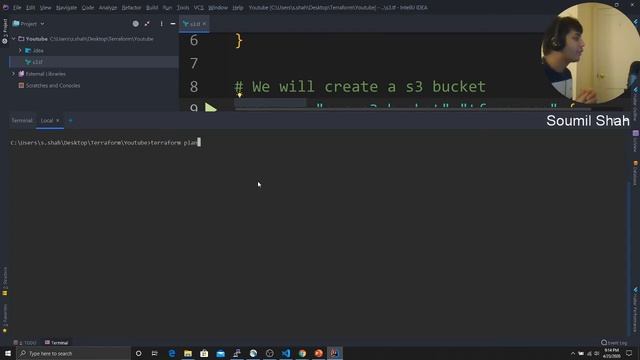Viewport: 640px width, 360px height.
Task: Expand the .idea folder
Action: [20, 51]
